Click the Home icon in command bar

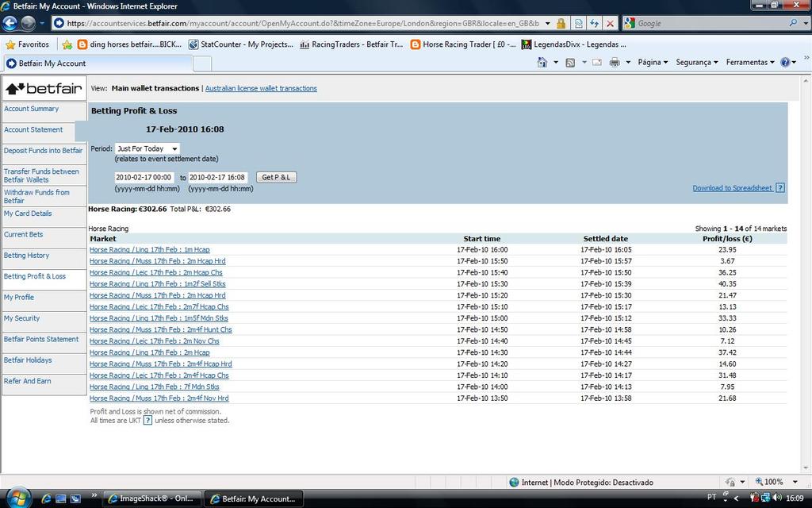pos(542,62)
